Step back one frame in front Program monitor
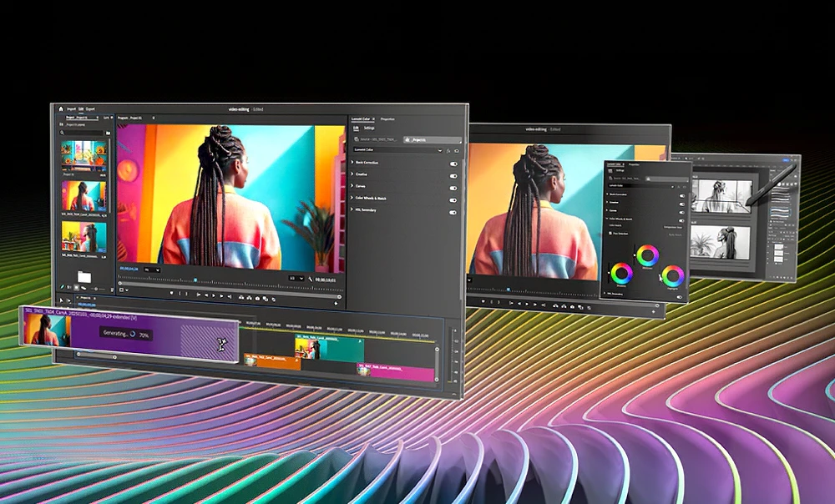Screen dimensions: 835x504 click(206, 295)
